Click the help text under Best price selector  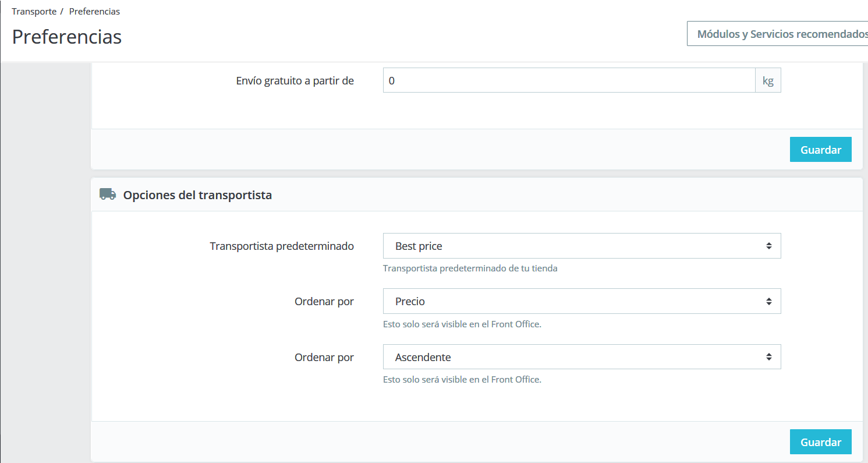click(470, 268)
